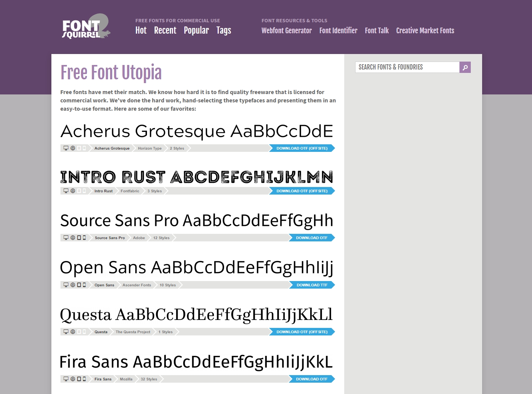Download Fira Sans OTF
The height and width of the screenshot is (394, 532).
coord(312,379)
